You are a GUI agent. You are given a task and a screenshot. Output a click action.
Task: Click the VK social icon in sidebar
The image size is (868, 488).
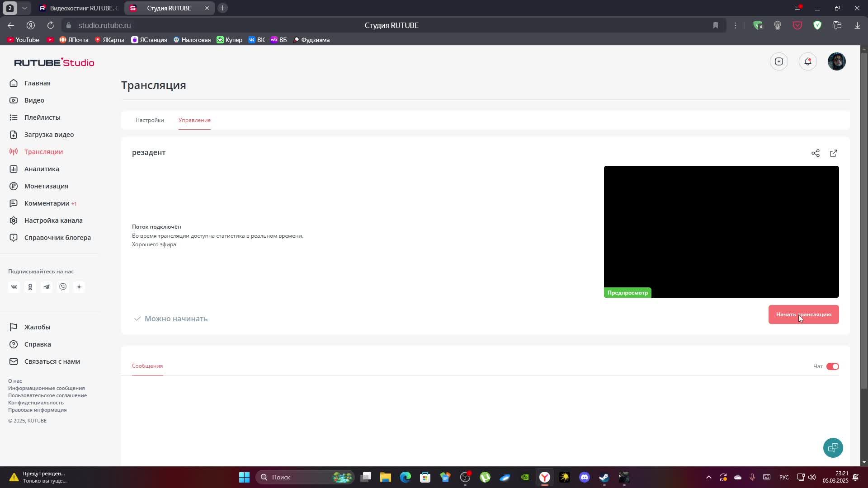[x=14, y=287]
